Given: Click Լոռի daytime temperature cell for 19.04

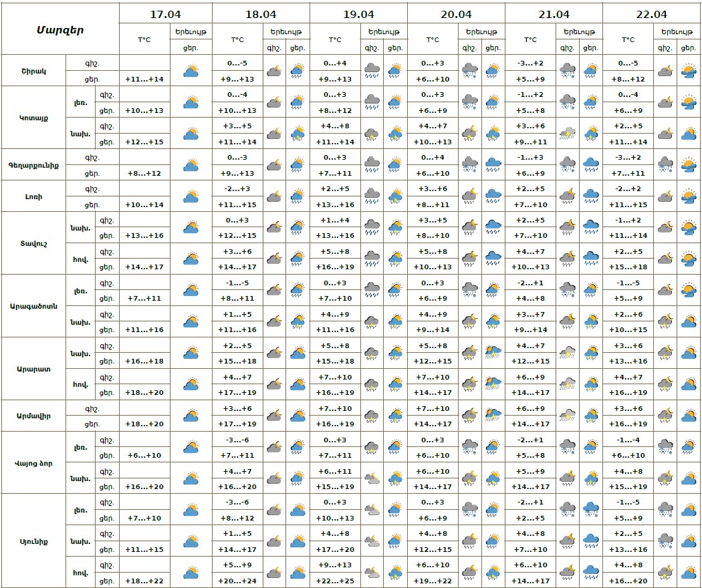Looking at the screenshot, I should [335, 204].
